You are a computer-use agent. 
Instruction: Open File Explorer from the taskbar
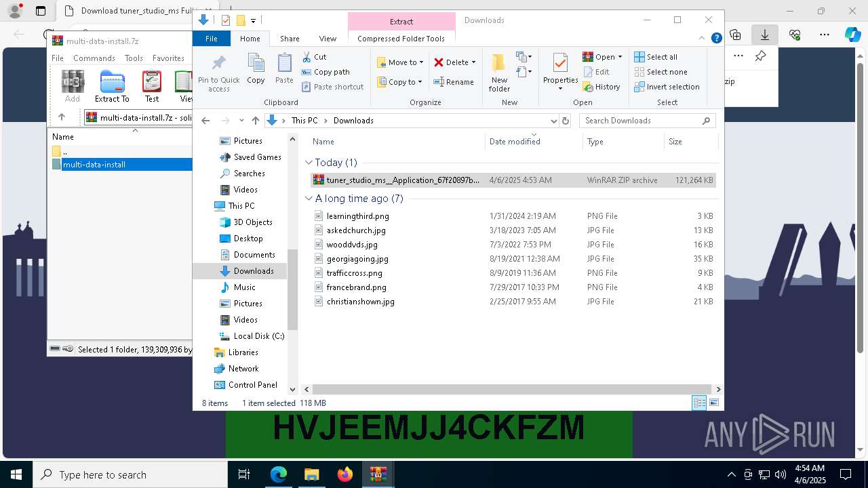click(x=312, y=474)
